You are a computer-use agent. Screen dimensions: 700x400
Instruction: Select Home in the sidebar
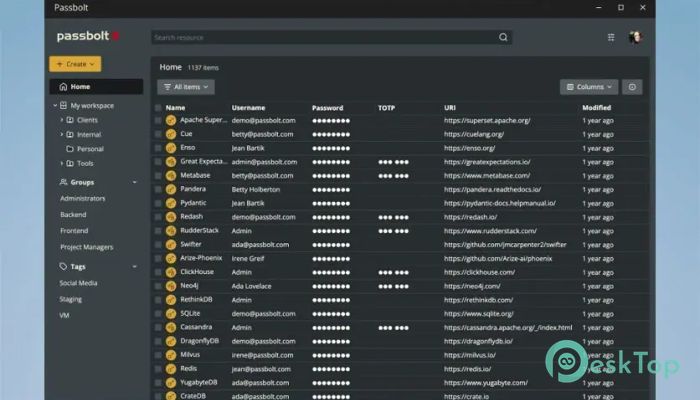coord(96,87)
